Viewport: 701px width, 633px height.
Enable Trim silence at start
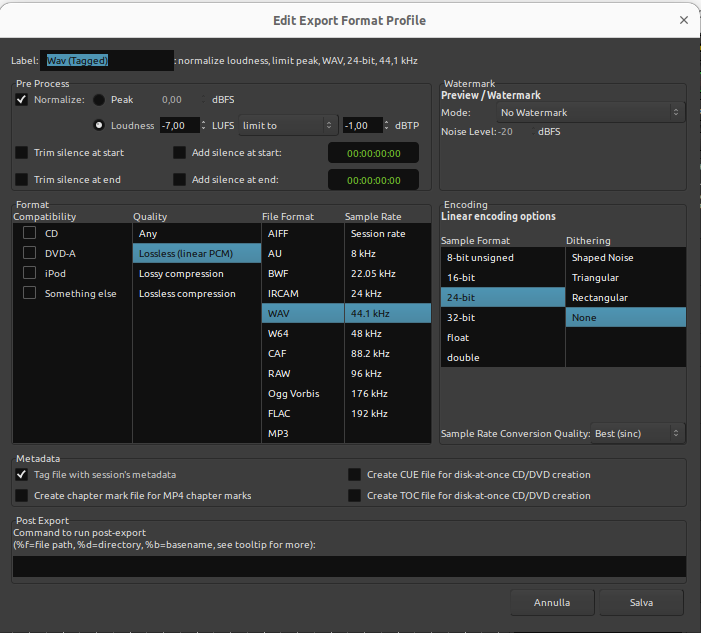tap(22, 152)
